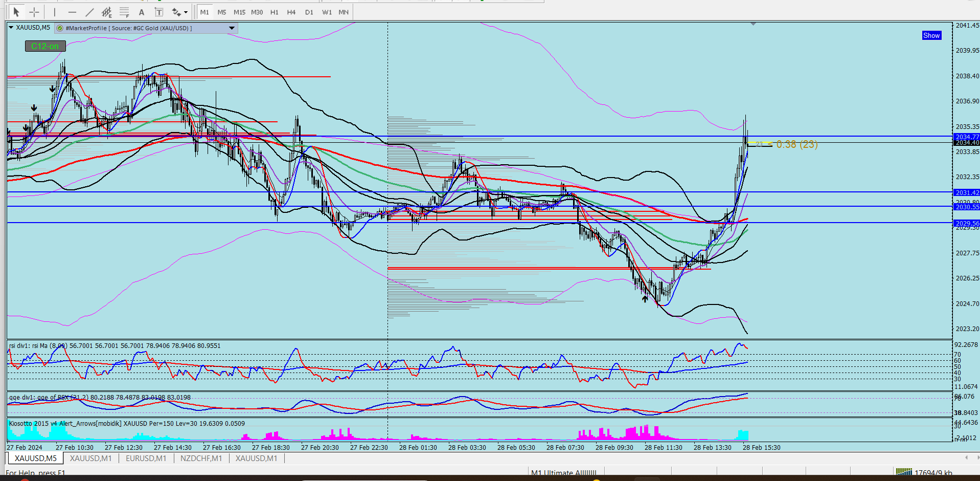
Task: Select the cursor arrow tool
Action: point(16,12)
